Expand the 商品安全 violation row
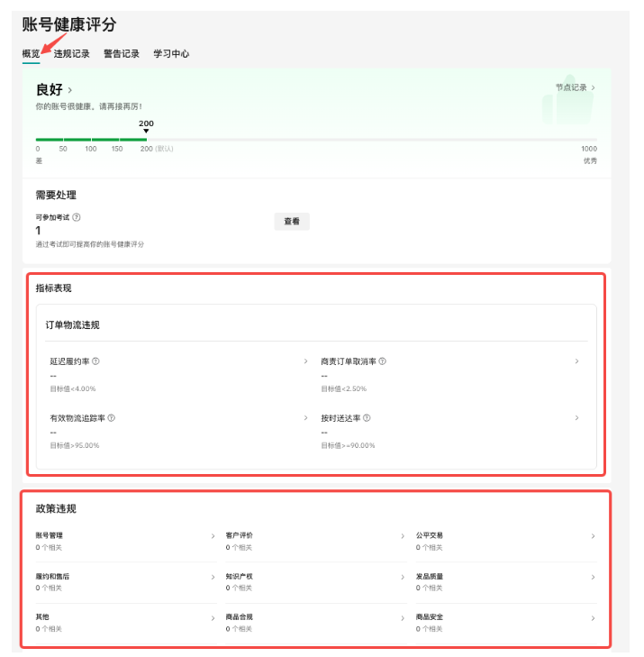The height and width of the screenshot is (657, 644). tap(504, 622)
